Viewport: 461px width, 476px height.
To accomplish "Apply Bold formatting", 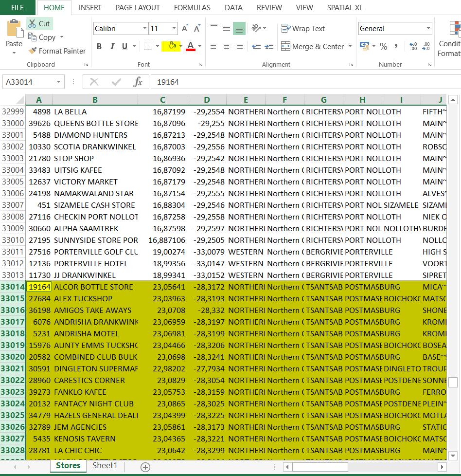I will click(99, 46).
